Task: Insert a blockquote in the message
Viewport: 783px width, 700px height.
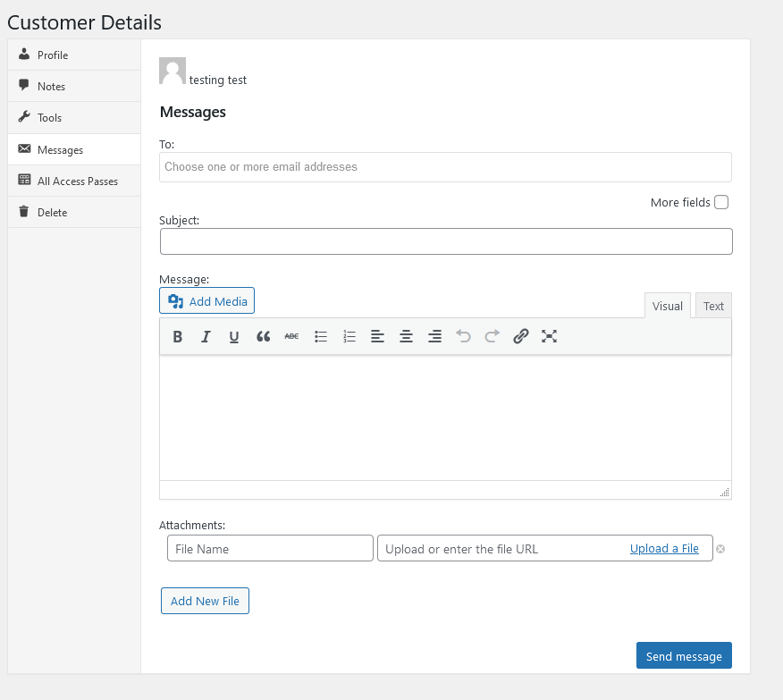Action: click(x=263, y=337)
